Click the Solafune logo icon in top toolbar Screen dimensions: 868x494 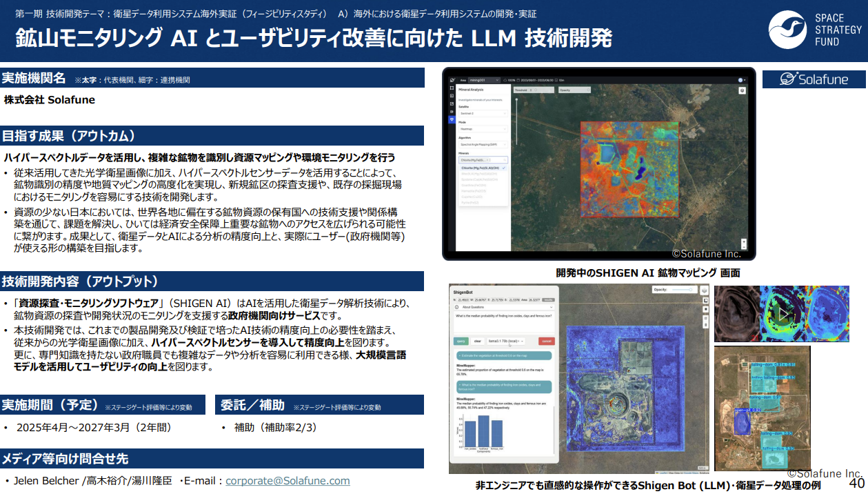[452, 79]
